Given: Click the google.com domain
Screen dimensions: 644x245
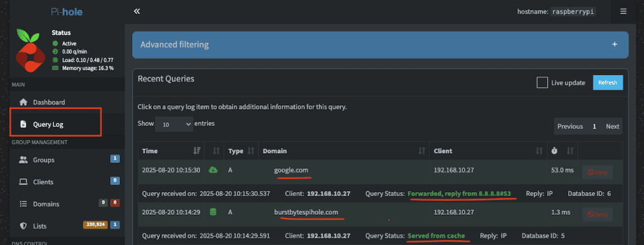Looking at the screenshot, I should [x=291, y=170].
